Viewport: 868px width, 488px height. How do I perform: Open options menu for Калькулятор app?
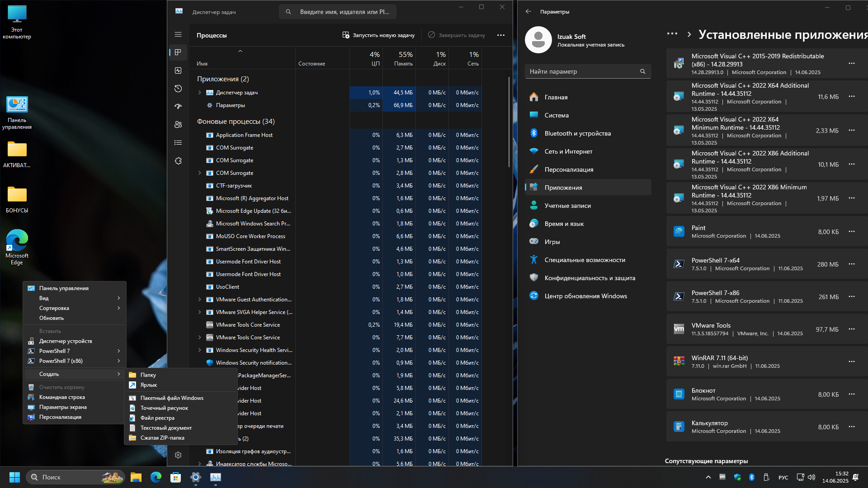pos(852,427)
